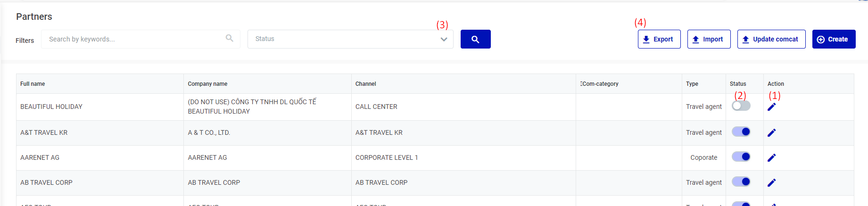Click magnifier icon inside keyword search box
This screenshot has height=206, width=868.
point(230,38)
